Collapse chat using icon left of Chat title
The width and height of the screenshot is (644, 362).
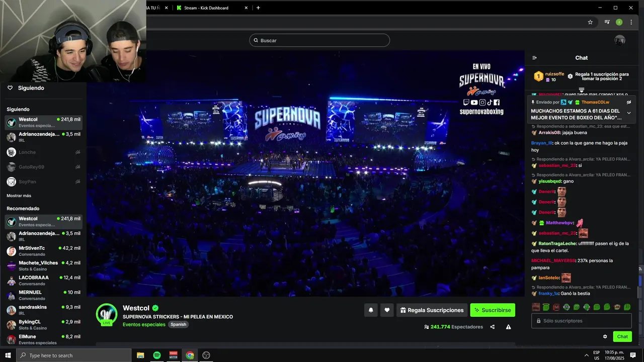(534, 58)
